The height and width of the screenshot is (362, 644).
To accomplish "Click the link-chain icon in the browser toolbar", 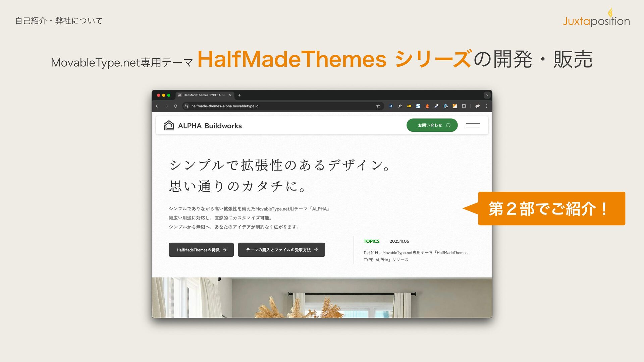I will click(x=477, y=106).
